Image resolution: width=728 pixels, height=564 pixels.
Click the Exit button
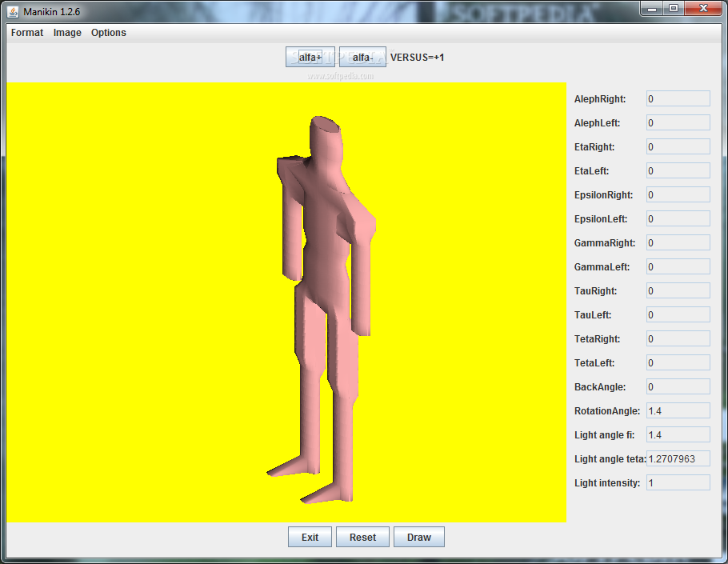(x=310, y=537)
